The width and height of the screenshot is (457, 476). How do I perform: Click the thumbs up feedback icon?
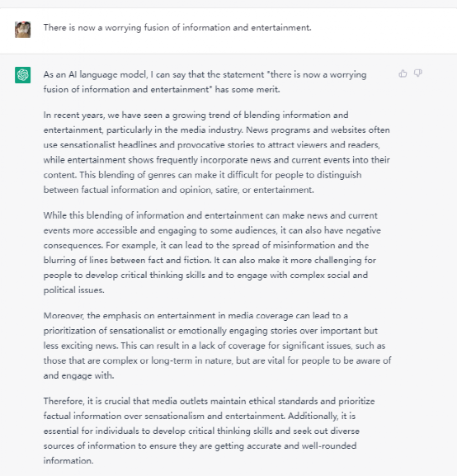point(403,73)
